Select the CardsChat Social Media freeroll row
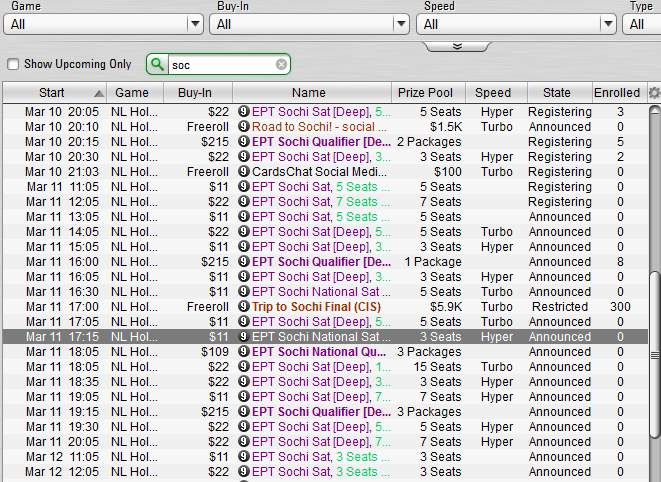661x482 pixels. coord(325,172)
